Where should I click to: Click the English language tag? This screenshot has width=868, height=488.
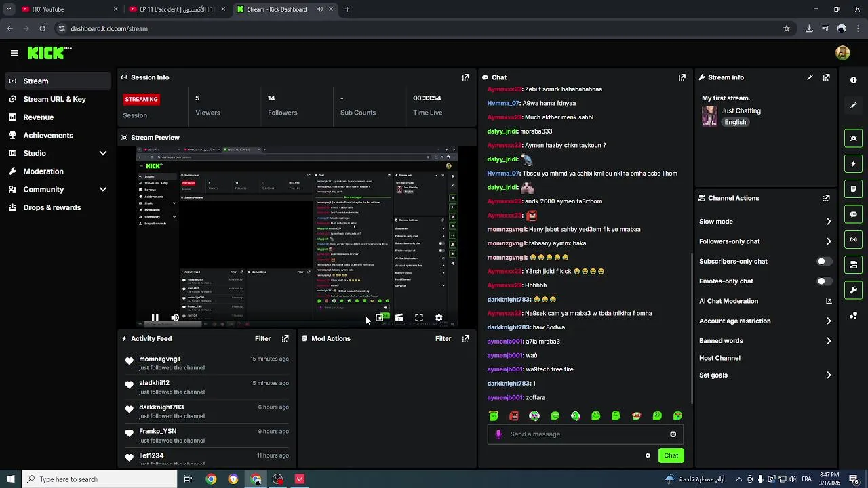coord(735,122)
